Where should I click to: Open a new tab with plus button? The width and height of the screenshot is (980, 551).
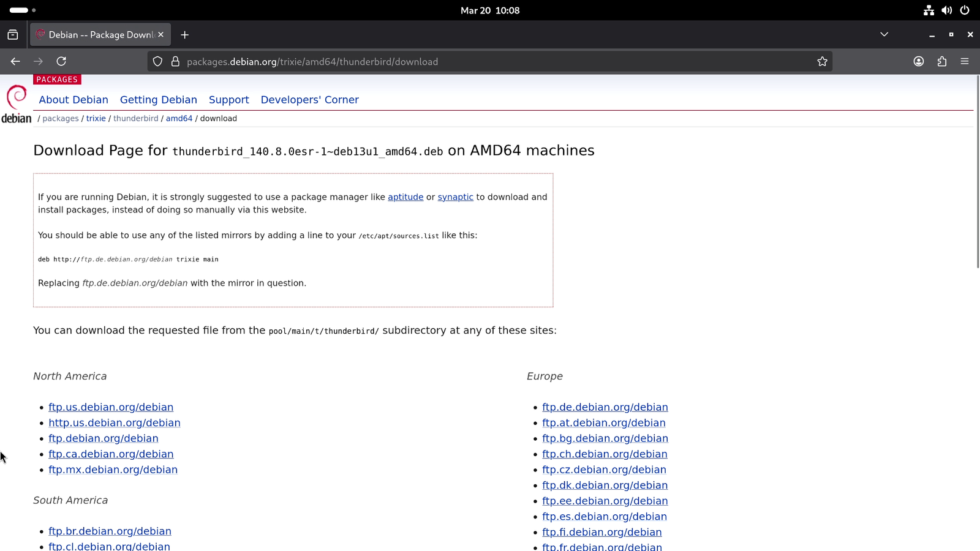point(184,35)
